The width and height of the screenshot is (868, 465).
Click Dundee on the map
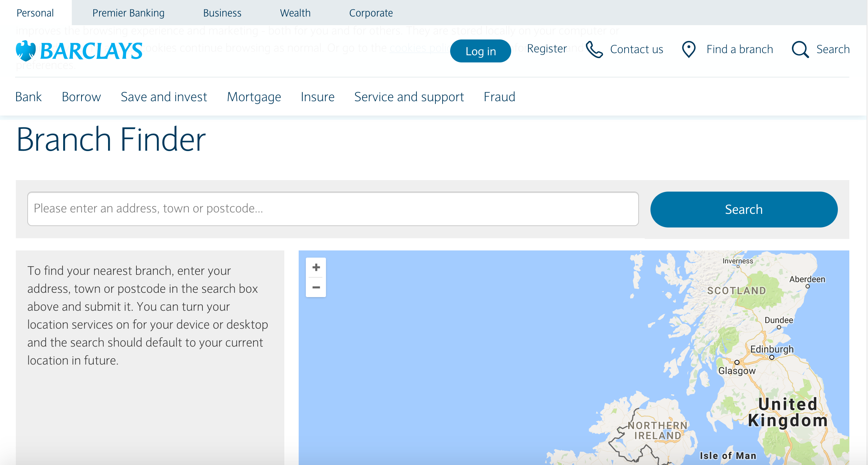pyautogui.click(x=779, y=320)
